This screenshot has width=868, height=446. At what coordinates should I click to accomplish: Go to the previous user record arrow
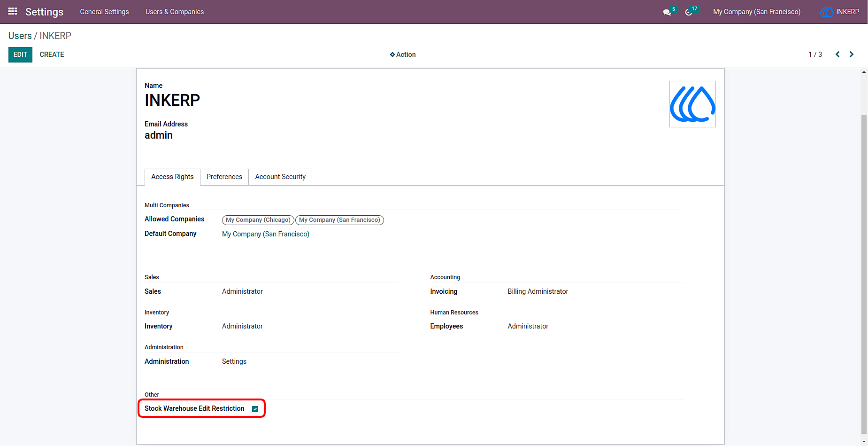[837, 55]
